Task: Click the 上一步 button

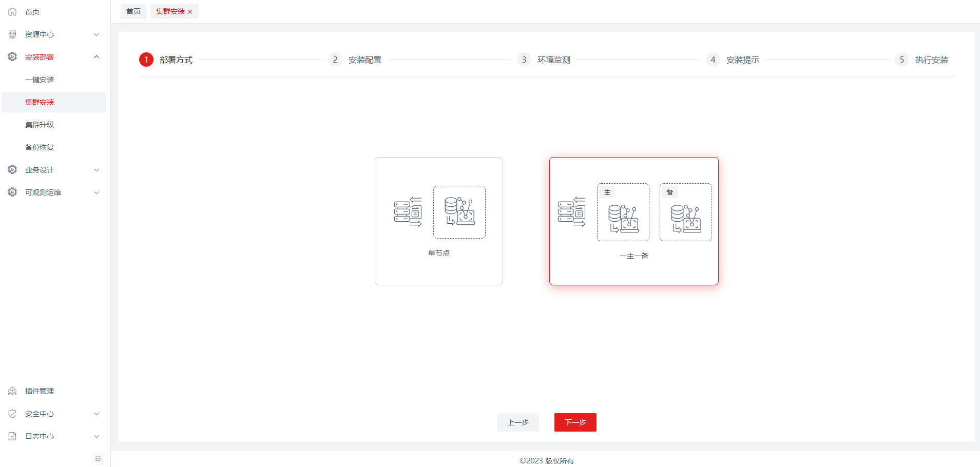Action: (517, 422)
